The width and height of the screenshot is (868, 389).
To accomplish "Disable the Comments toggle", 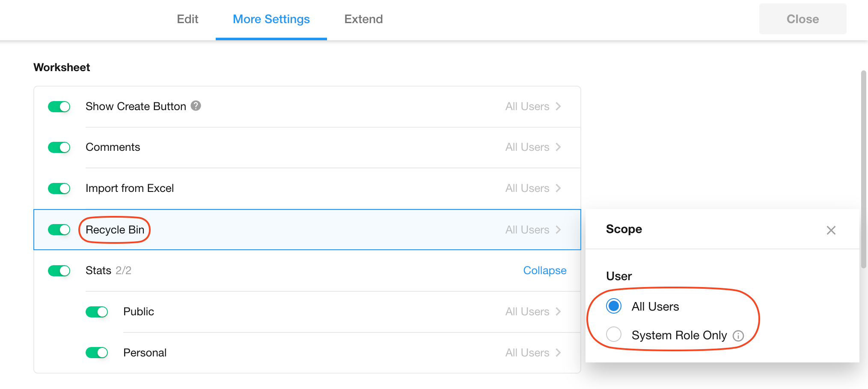I will point(59,147).
